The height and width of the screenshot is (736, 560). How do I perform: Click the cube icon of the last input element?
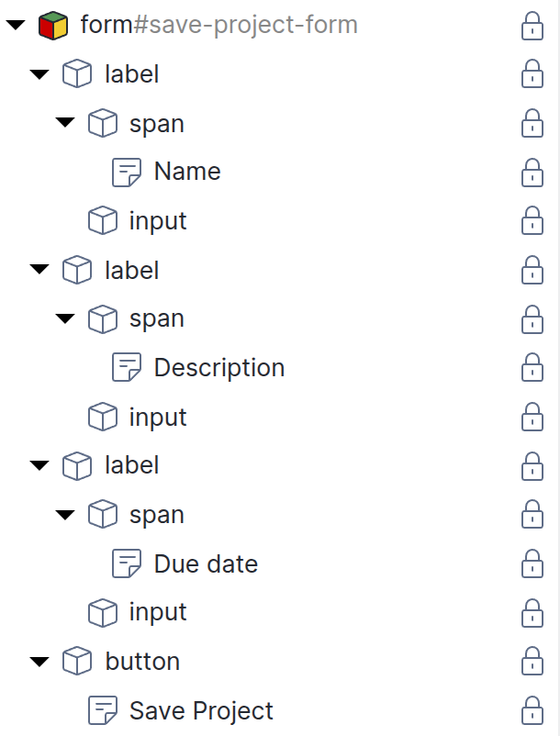coord(102,612)
